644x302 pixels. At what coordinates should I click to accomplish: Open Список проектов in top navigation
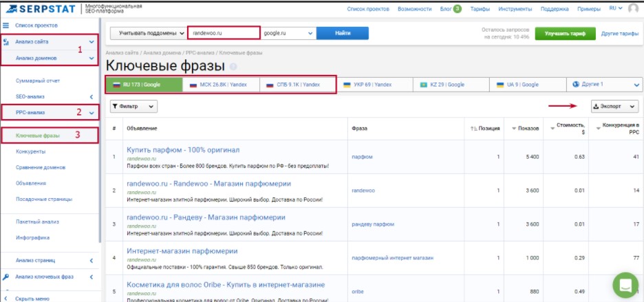point(368,9)
